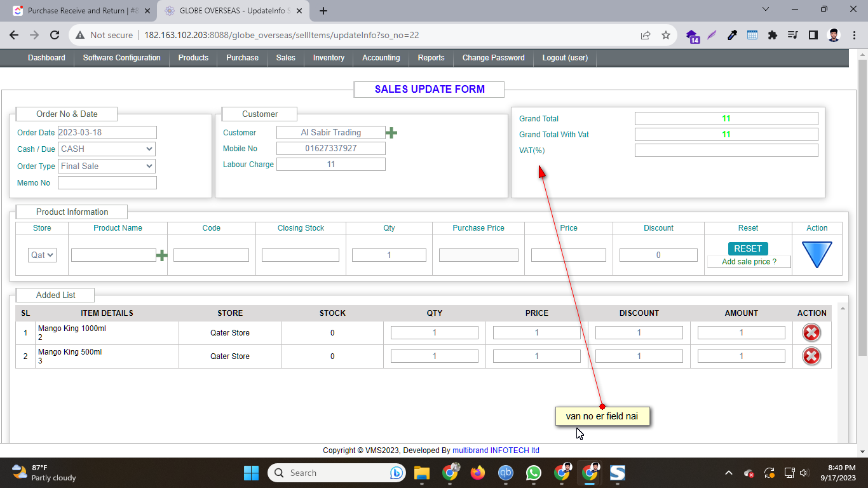Open the Sales menu
The width and height of the screenshot is (868, 488).
point(285,58)
